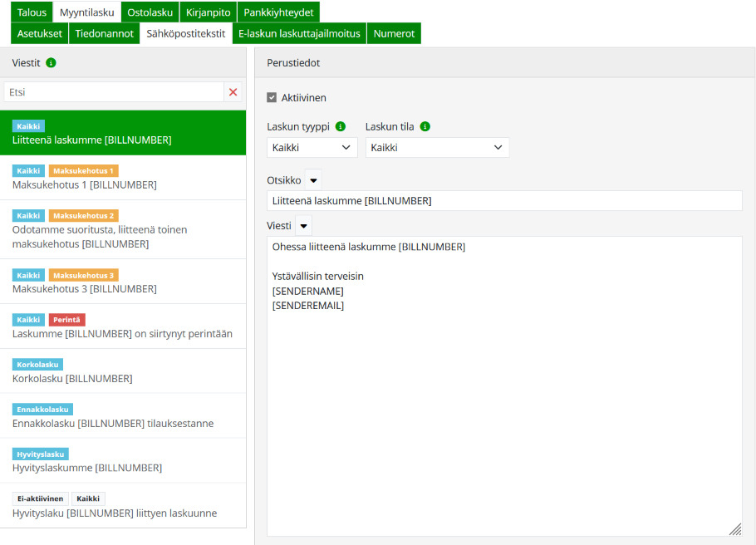Screen dimensions: 756x545
Task: Select the Korkolasku [BILLNUMBER] template
Action: [123, 371]
